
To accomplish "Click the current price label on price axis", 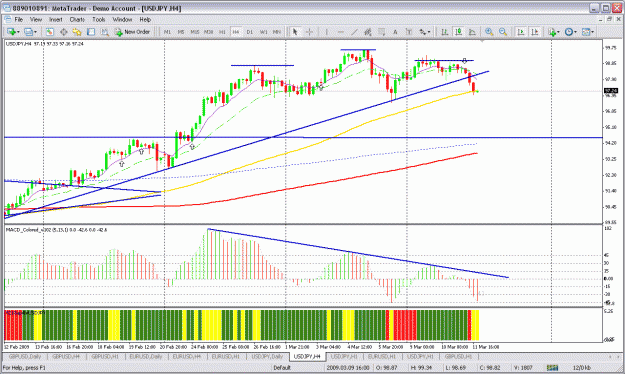I will pyautogui.click(x=611, y=91).
